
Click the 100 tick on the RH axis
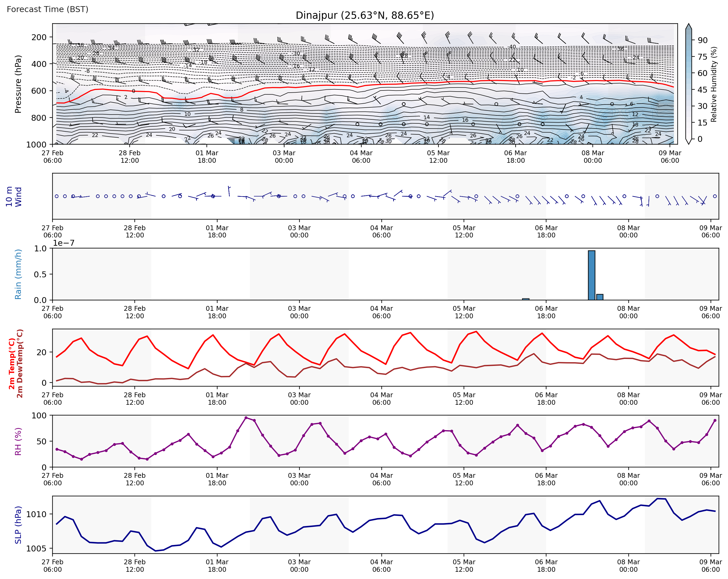pyautogui.click(x=39, y=416)
